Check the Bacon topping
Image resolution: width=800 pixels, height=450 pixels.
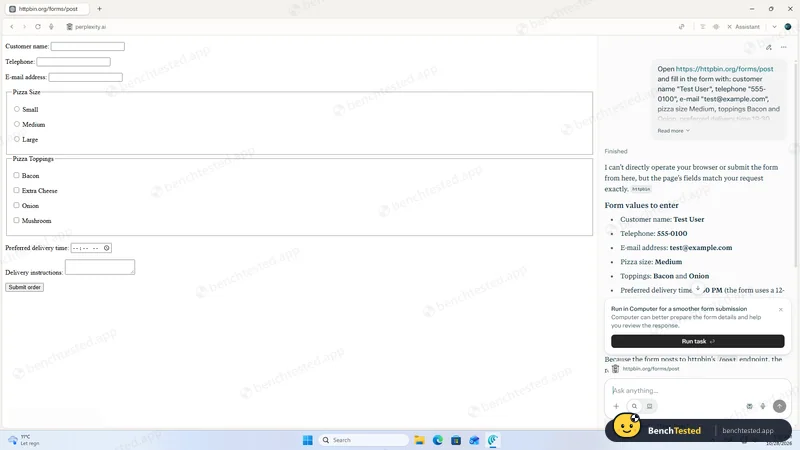click(x=16, y=175)
